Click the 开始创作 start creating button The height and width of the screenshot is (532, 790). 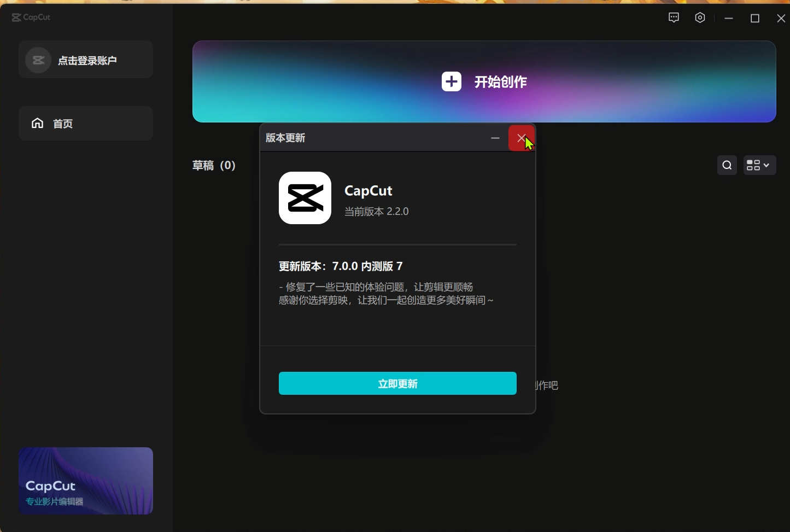(x=484, y=81)
